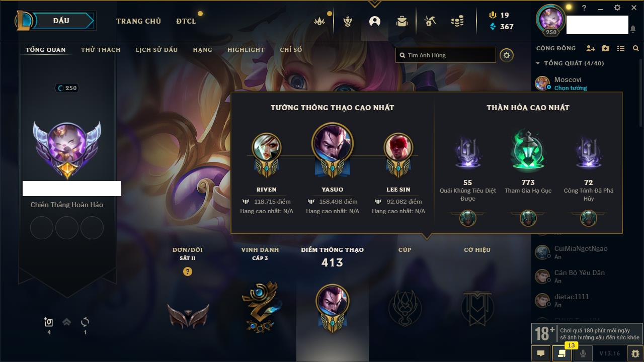
Task: Open the Collection backpack icon
Action: (401, 21)
